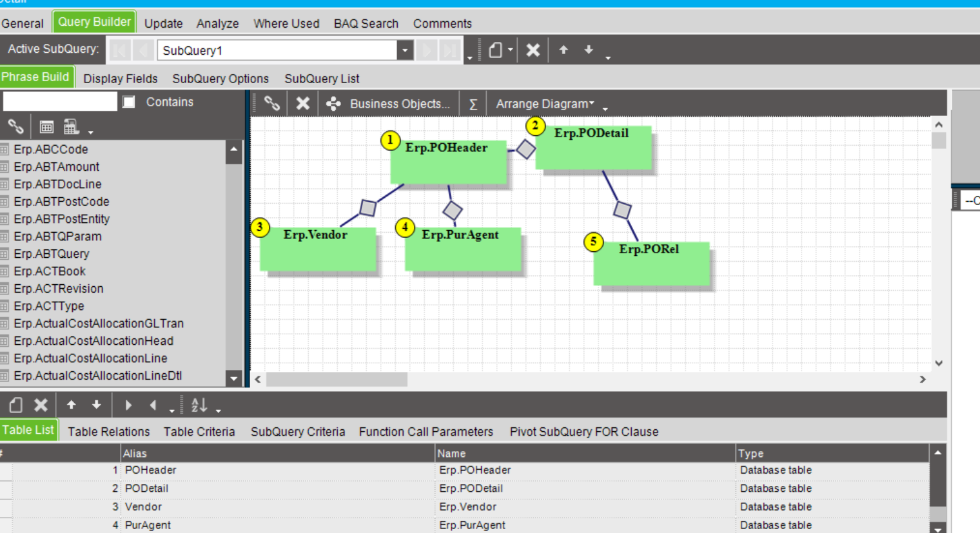Expand the overflow arrow beside the A-Z sort icon
980x533 pixels.
coord(219,411)
